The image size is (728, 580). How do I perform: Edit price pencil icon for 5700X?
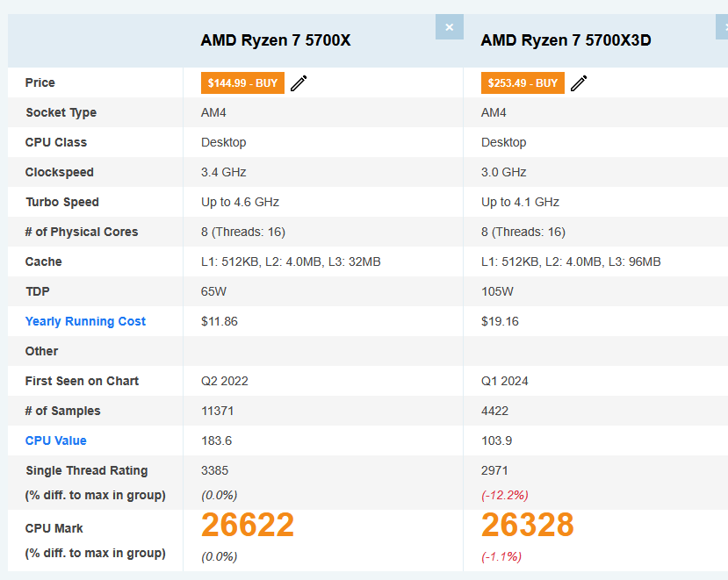pyautogui.click(x=299, y=83)
